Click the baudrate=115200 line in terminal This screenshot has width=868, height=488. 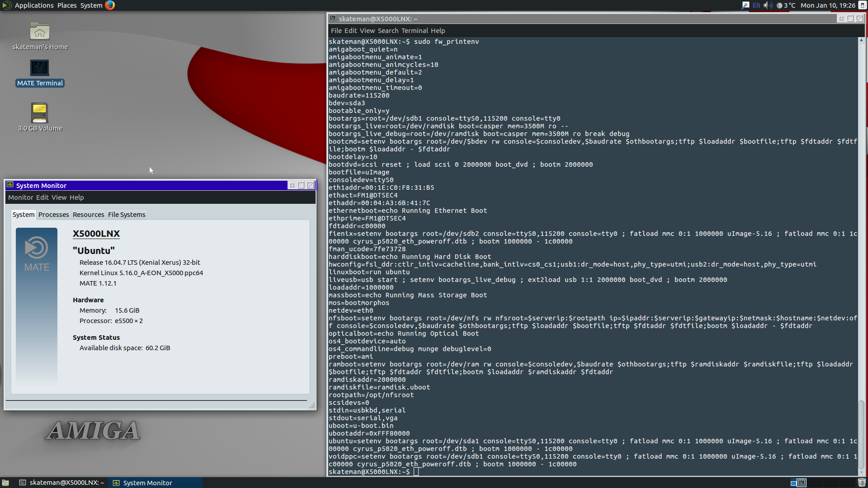359,95
